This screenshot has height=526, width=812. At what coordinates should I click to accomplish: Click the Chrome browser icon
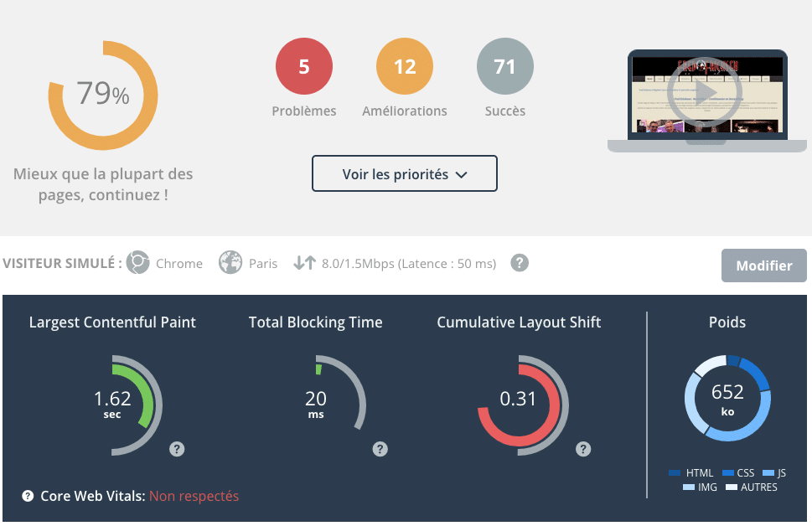[137, 263]
